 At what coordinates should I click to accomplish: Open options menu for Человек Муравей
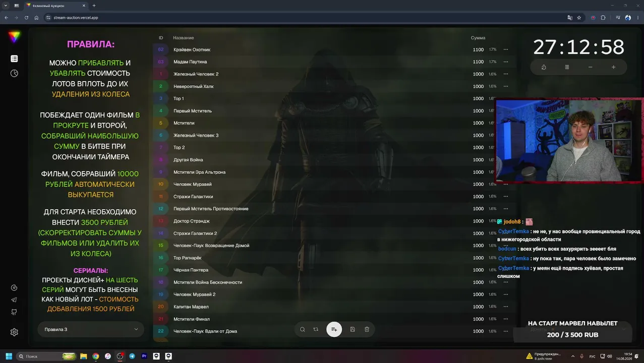pyautogui.click(x=506, y=184)
